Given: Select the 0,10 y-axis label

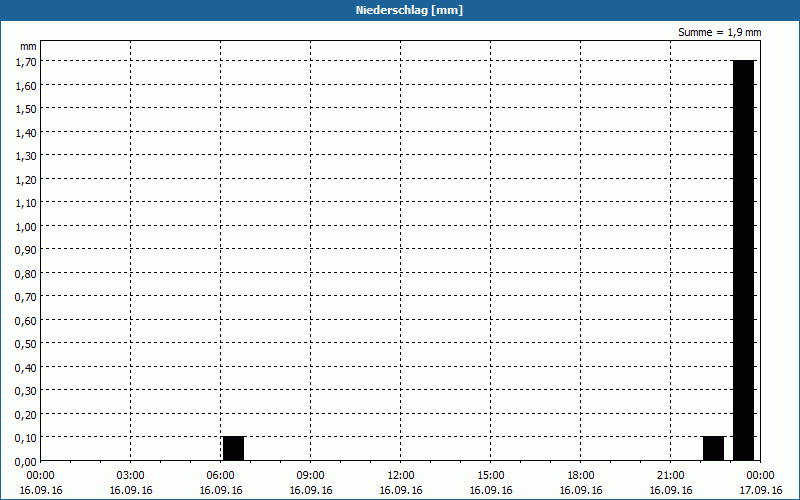Looking at the screenshot, I should (x=26, y=438).
